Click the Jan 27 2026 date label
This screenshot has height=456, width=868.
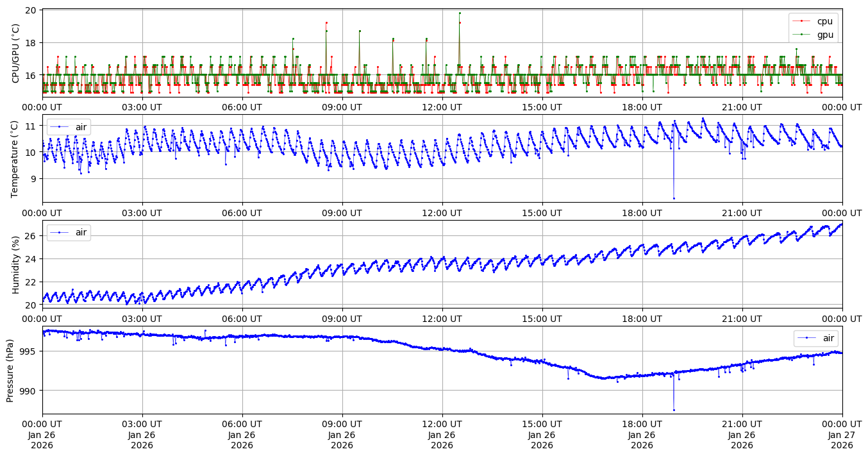point(842,434)
